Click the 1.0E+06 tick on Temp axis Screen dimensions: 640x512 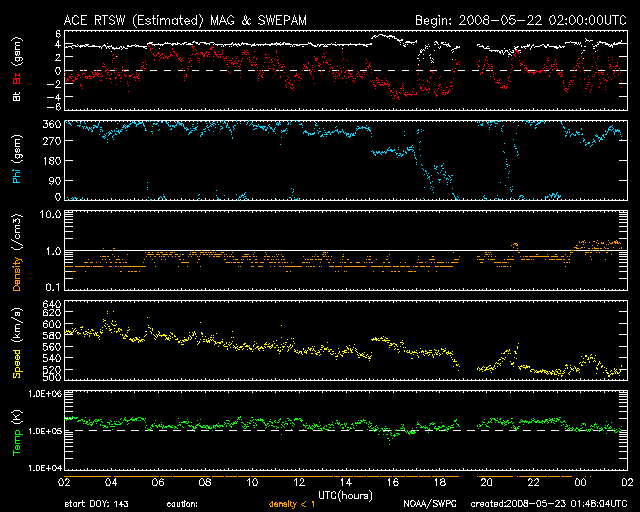(40, 394)
